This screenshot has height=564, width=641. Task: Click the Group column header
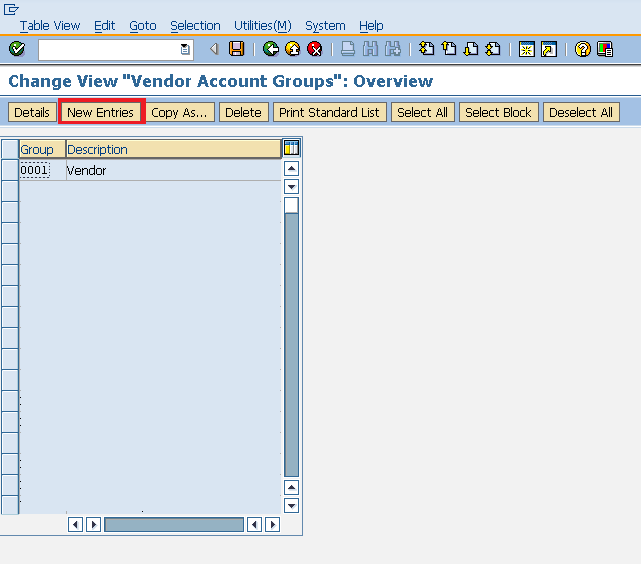pyautogui.click(x=43, y=149)
